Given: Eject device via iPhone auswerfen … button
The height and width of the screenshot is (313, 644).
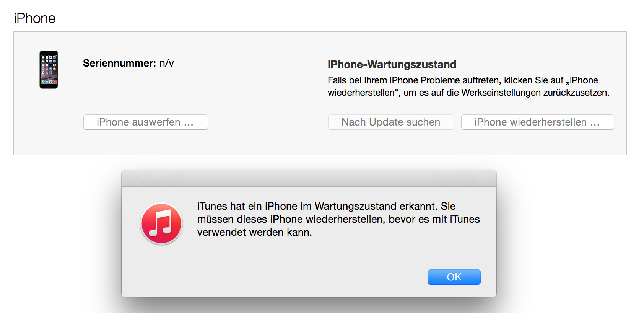Looking at the screenshot, I should (145, 122).
